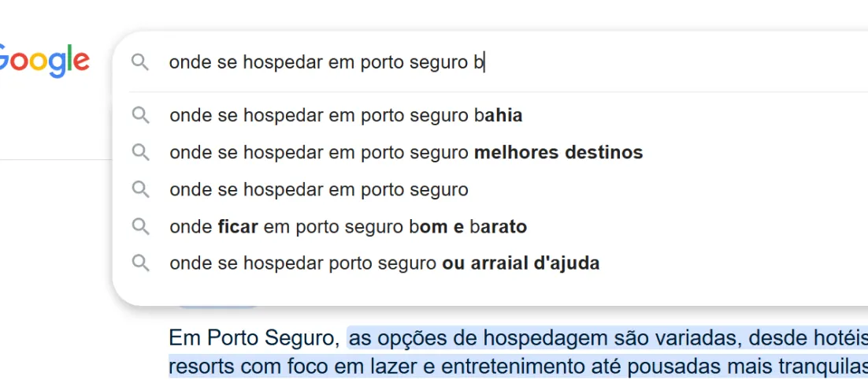Pick suggestion mentioning 'ou arraial d'ajuda'
The height and width of the screenshot is (380, 868).
[x=490, y=263]
